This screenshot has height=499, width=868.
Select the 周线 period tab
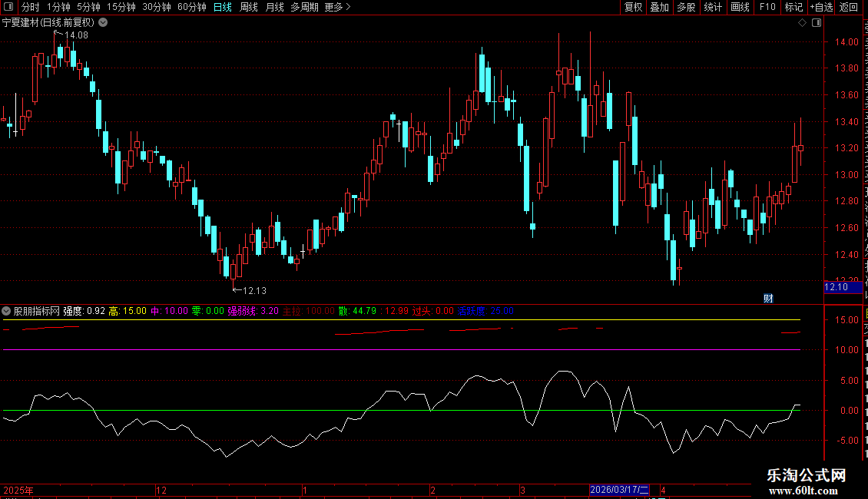coord(249,7)
